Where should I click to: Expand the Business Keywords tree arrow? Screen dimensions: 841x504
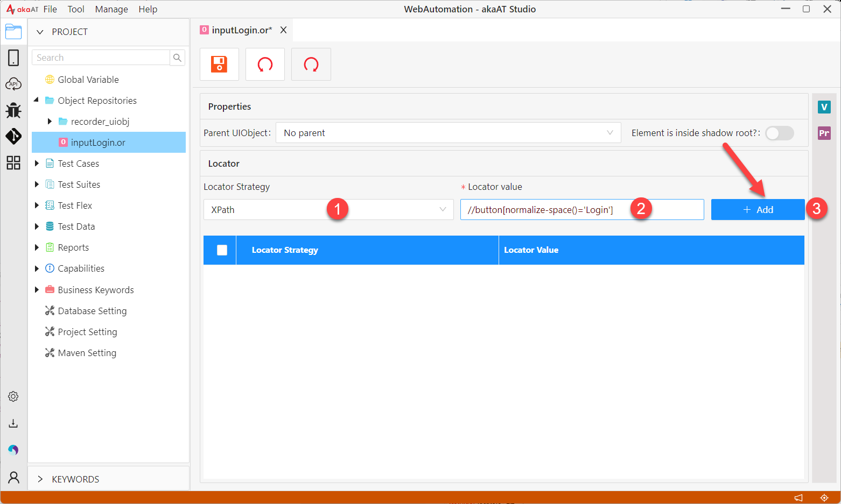click(37, 289)
